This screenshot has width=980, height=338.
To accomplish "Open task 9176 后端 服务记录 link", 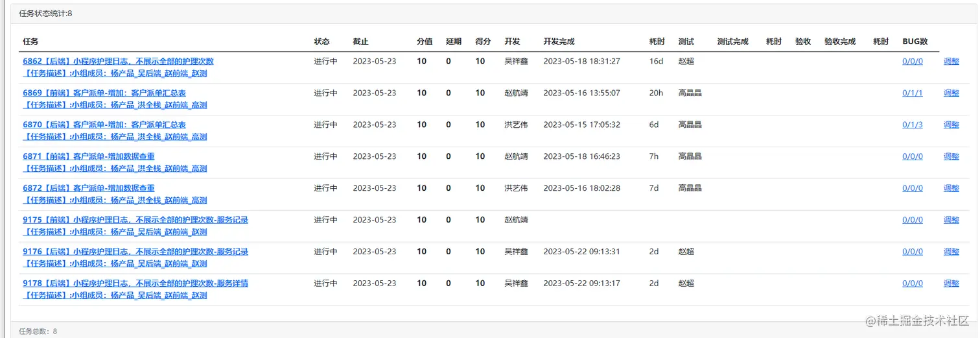I will (x=135, y=252).
